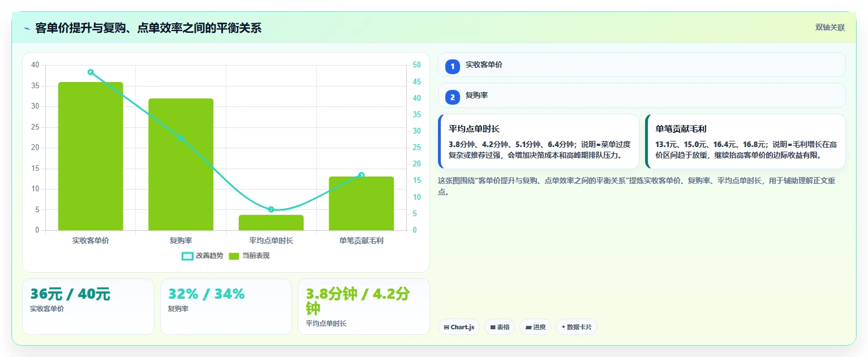Click the 双轴关联 label in header
The height and width of the screenshot is (357, 868).
coord(830,28)
